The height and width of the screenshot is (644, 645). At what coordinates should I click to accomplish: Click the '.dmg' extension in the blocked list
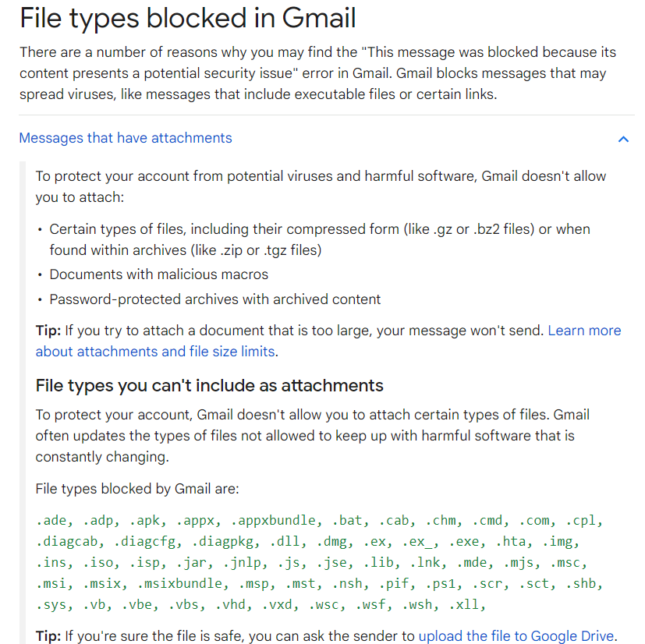click(333, 541)
